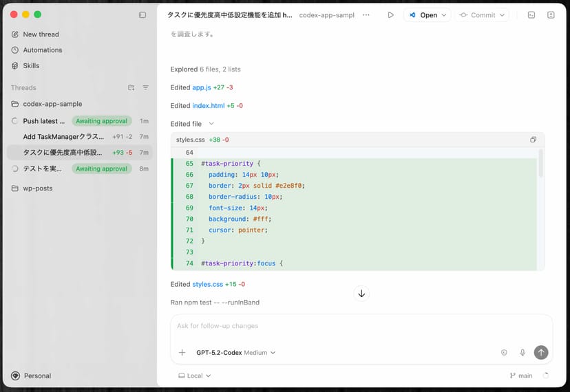Copy the styles.css diff contents
Screen dimensions: 570x392
pos(533,140)
